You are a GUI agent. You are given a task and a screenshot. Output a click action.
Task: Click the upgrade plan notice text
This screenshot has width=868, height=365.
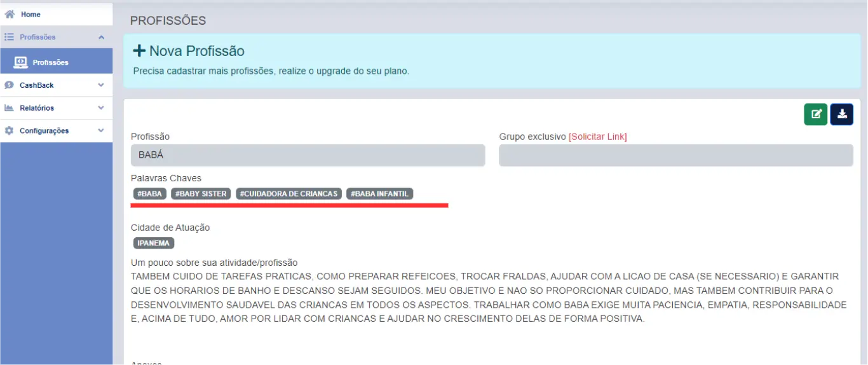271,71
